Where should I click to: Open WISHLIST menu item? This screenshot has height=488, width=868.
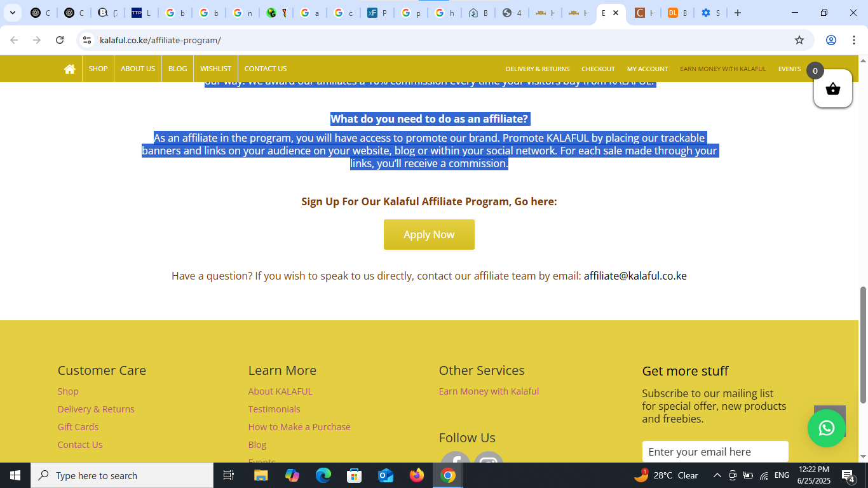tap(215, 69)
